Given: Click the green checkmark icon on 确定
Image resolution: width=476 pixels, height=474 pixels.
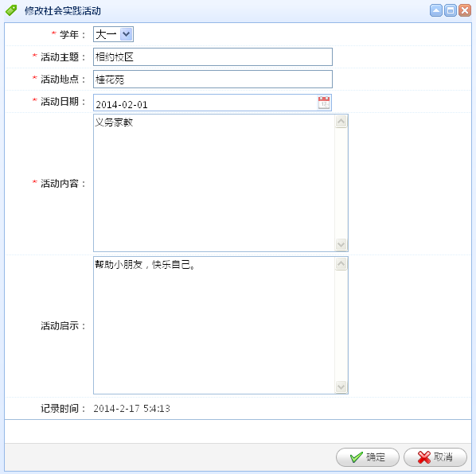Looking at the screenshot, I should [x=356, y=457].
